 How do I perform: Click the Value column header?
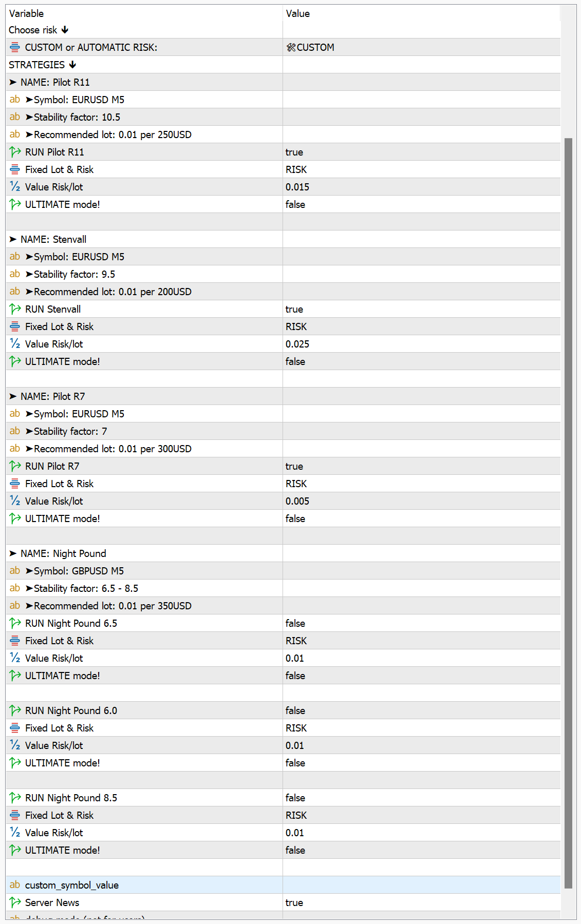click(298, 13)
